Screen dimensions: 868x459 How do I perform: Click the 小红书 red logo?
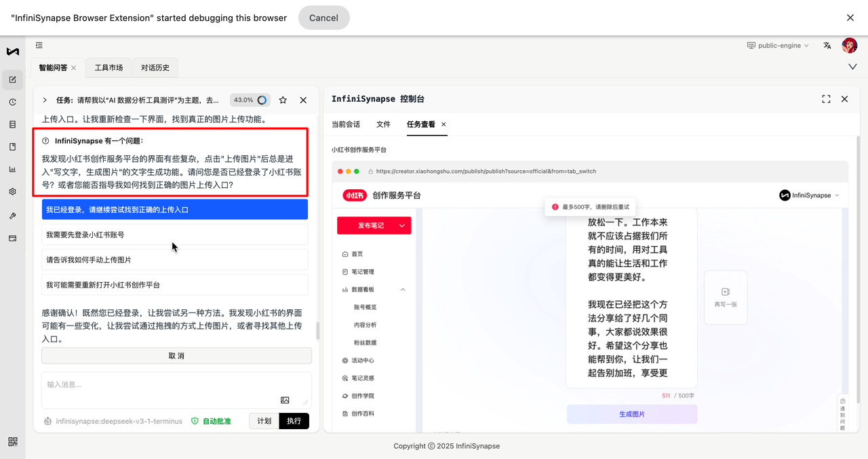click(x=355, y=195)
